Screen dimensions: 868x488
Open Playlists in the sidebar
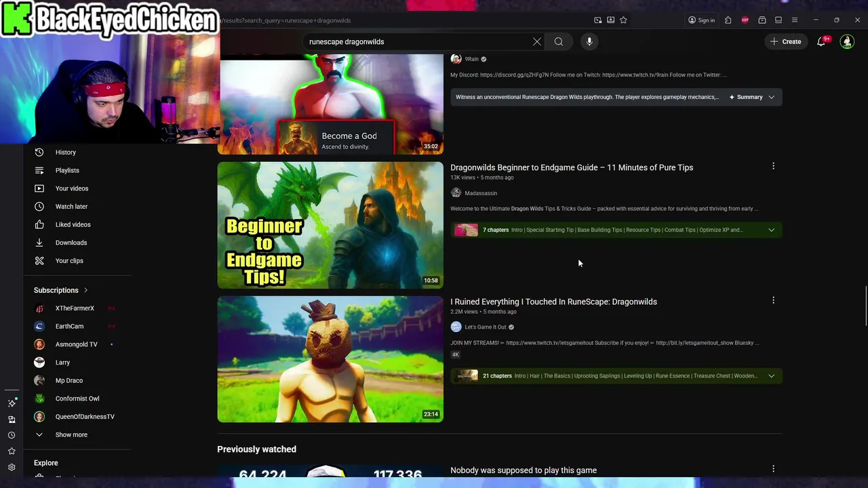pos(77,170)
